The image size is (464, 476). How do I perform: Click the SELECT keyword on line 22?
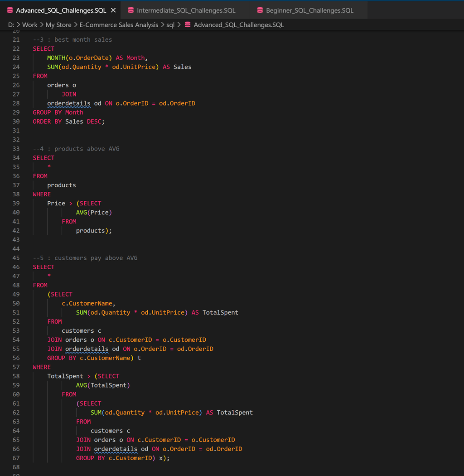43,49
